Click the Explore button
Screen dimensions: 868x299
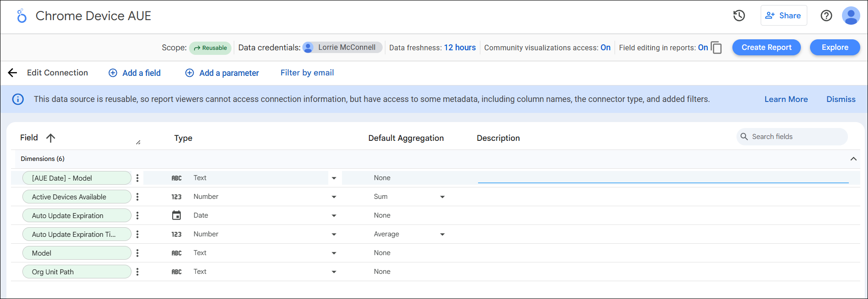[x=835, y=48]
